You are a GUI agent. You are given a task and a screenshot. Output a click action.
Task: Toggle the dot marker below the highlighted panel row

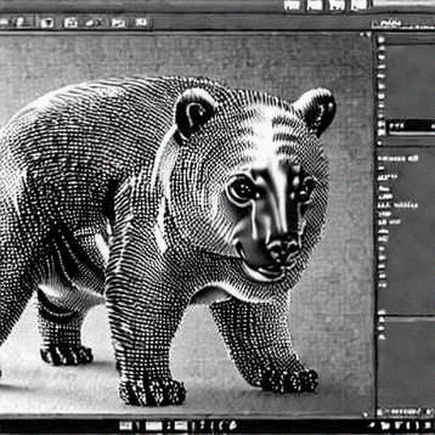tap(380, 143)
